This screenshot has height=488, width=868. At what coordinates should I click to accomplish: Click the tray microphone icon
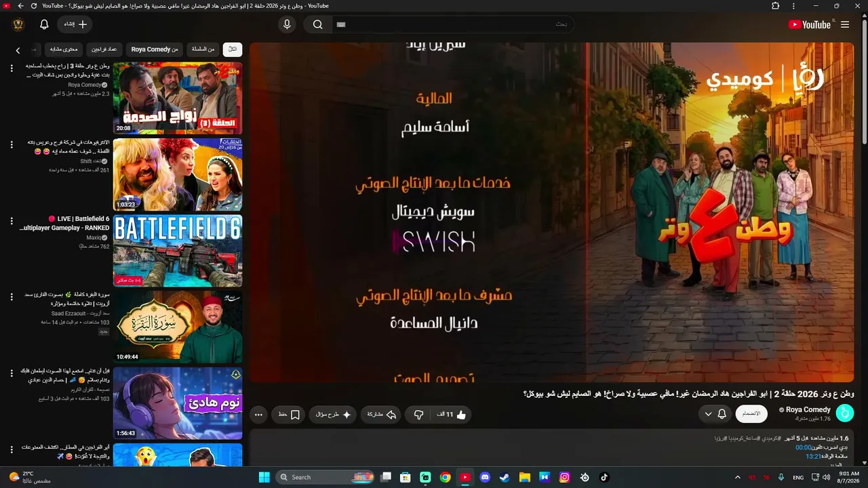click(781, 477)
